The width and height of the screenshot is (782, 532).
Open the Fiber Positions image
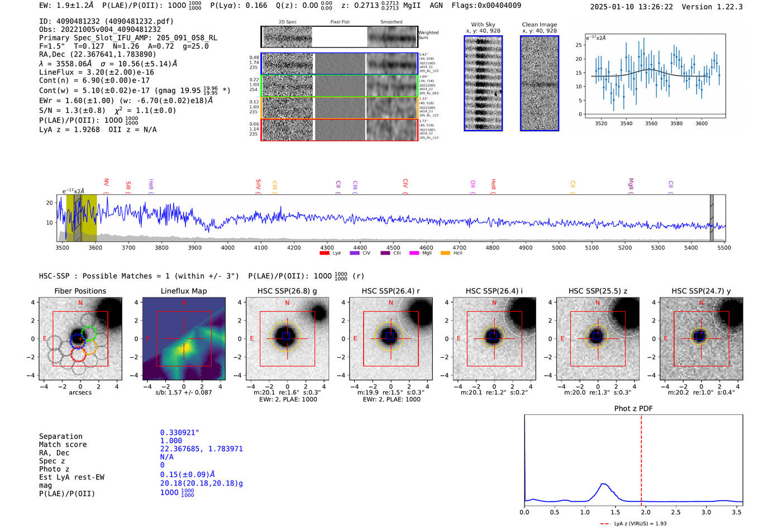point(80,339)
